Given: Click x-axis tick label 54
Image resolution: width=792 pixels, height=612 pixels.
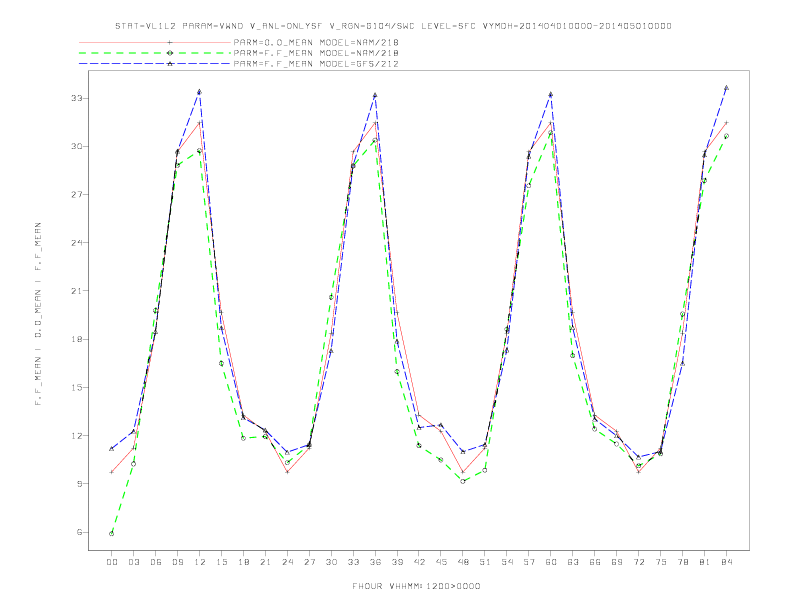Looking at the screenshot, I should (507, 562).
